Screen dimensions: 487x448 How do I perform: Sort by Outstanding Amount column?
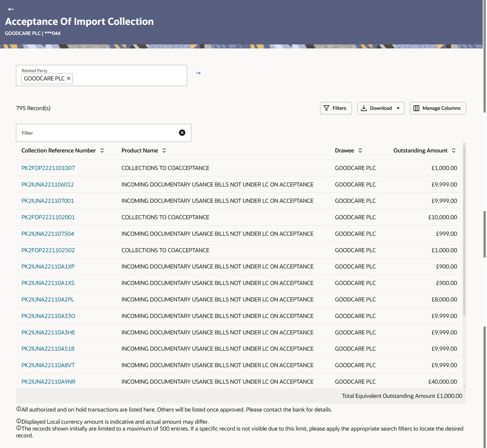[454, 150]
